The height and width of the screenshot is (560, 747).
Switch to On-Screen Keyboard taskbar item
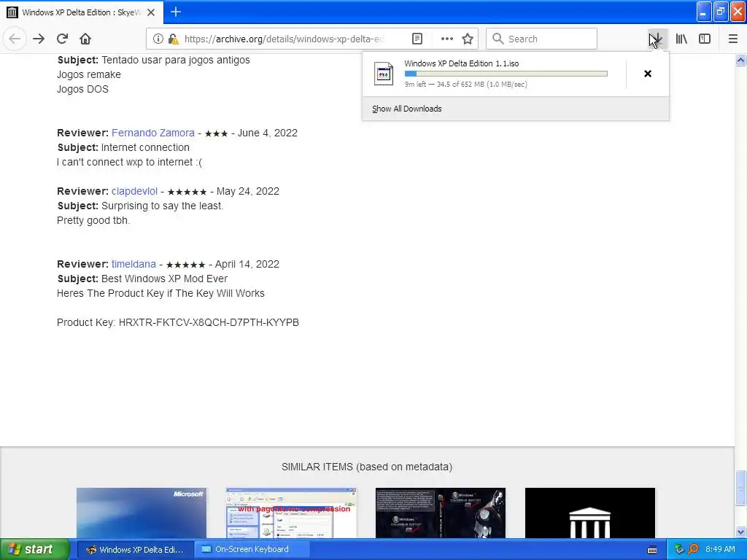[x=252, y=549]
